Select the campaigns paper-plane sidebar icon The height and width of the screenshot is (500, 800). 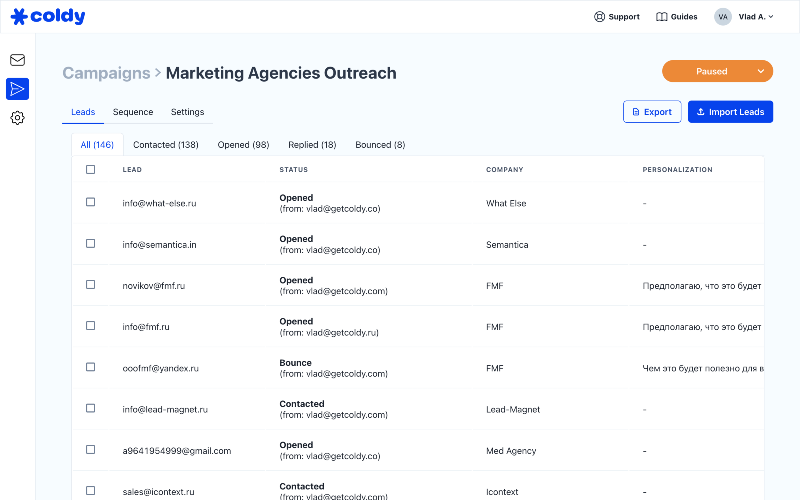click(x=17, y=89)
